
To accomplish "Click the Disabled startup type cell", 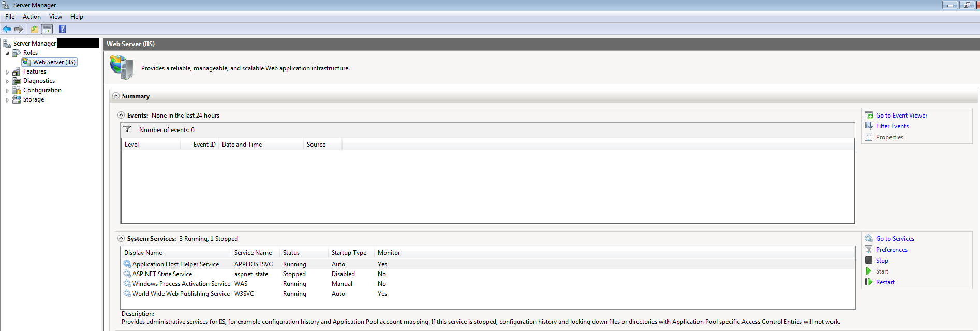I will 343,274.
